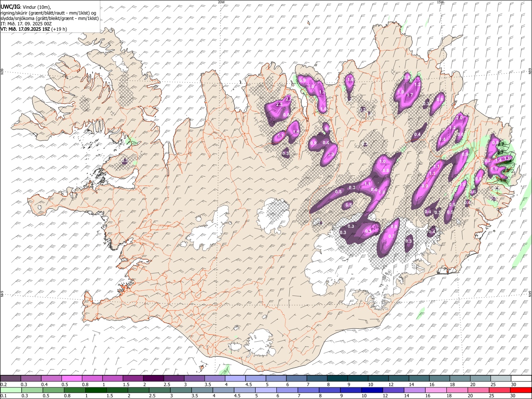Select the dark mauve 0.2 snow legend swatch

coord(11,378)
